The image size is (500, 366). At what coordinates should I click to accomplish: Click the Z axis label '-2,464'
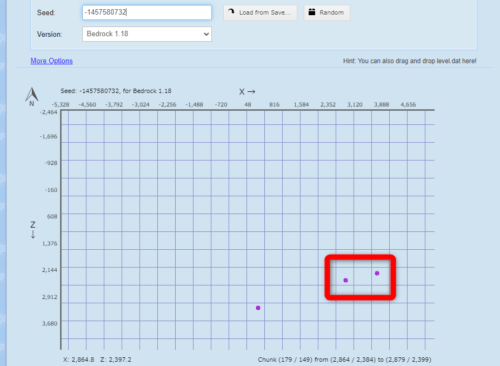point(48,112)
